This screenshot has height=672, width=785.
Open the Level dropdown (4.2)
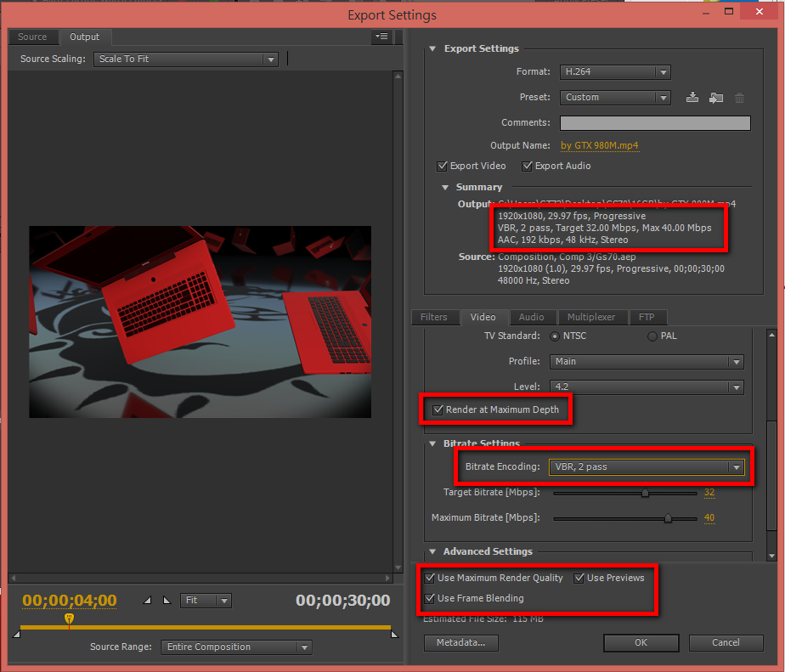click(647, 387)
